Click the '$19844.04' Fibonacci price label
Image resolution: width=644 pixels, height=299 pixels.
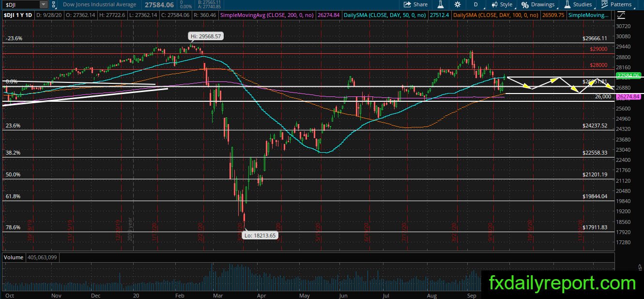[x=595, y=196]
